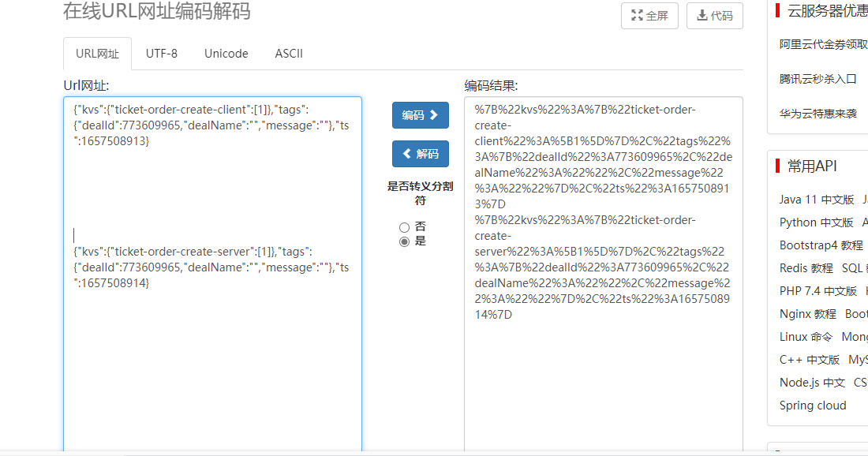The width and height of the screenshot is (868, 456).
Task: Select the 否 radio option
Action: point(405,227)
